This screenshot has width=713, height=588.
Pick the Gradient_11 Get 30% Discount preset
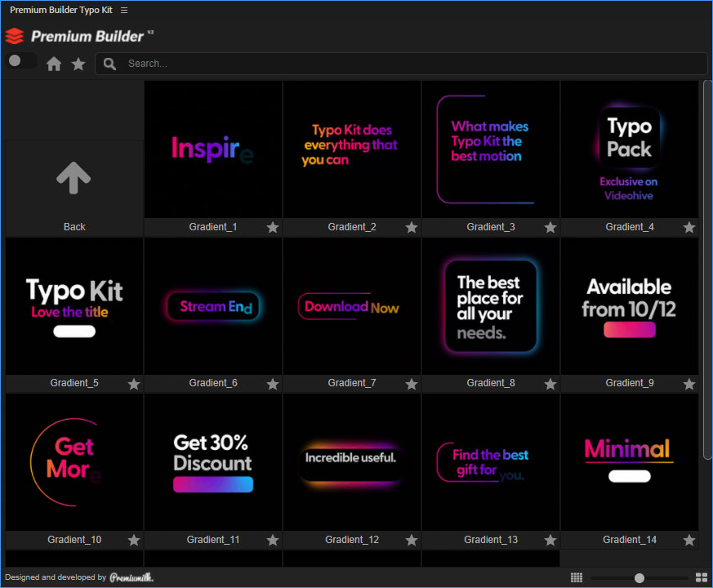(x=213, y=463)
